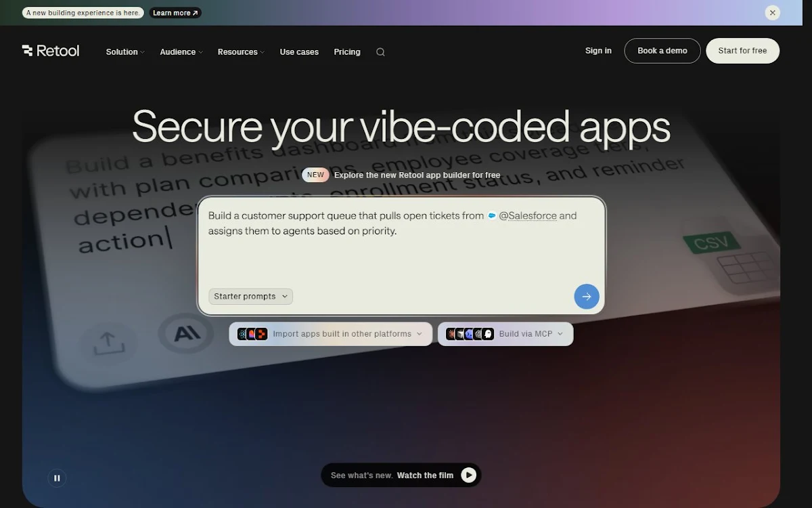Expand the Resources menu

(x=241, y=52)
